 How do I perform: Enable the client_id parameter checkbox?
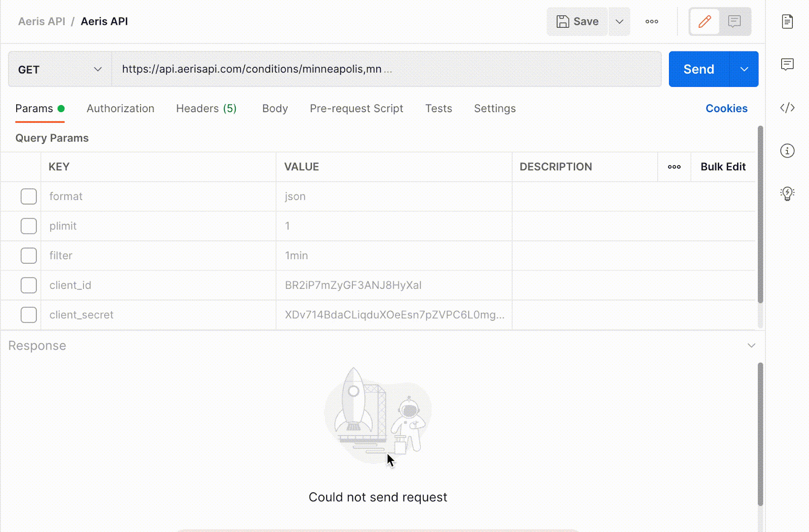(x=29, y=285)
